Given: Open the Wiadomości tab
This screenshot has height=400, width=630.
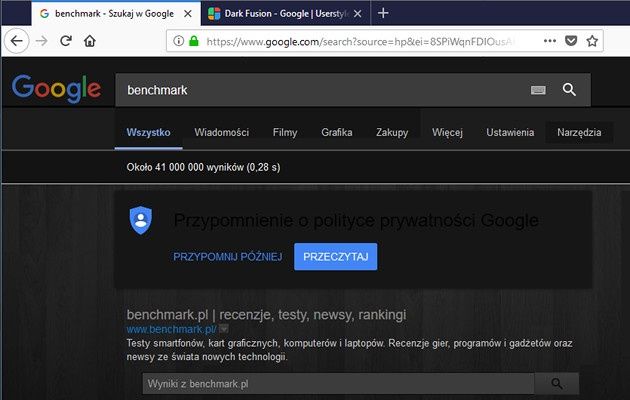Looking at the screenshot, I should tap(222, 132).
